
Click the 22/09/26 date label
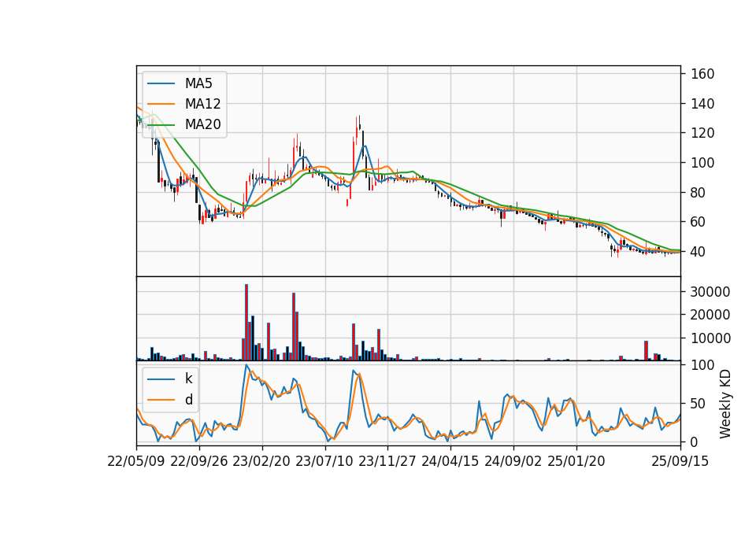point(199,461)
